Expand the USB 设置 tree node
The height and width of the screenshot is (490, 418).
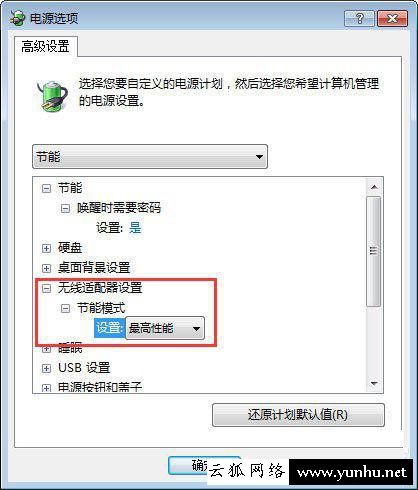pos(46,368)
